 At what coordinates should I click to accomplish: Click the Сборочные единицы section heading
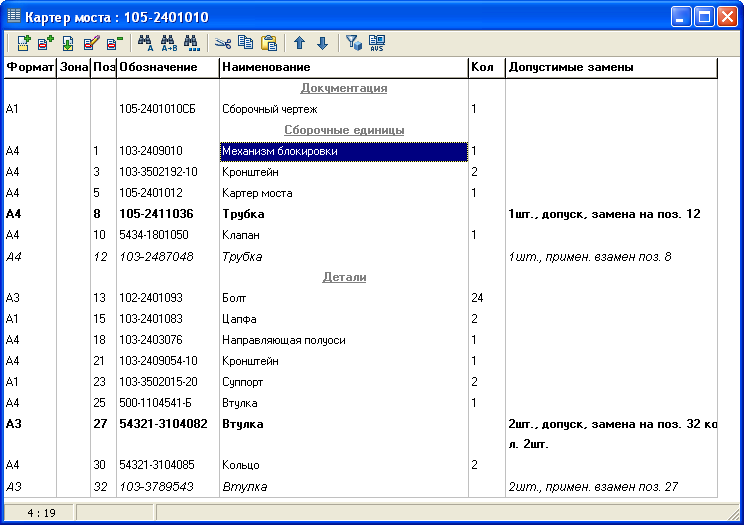(x=344, y=130)
